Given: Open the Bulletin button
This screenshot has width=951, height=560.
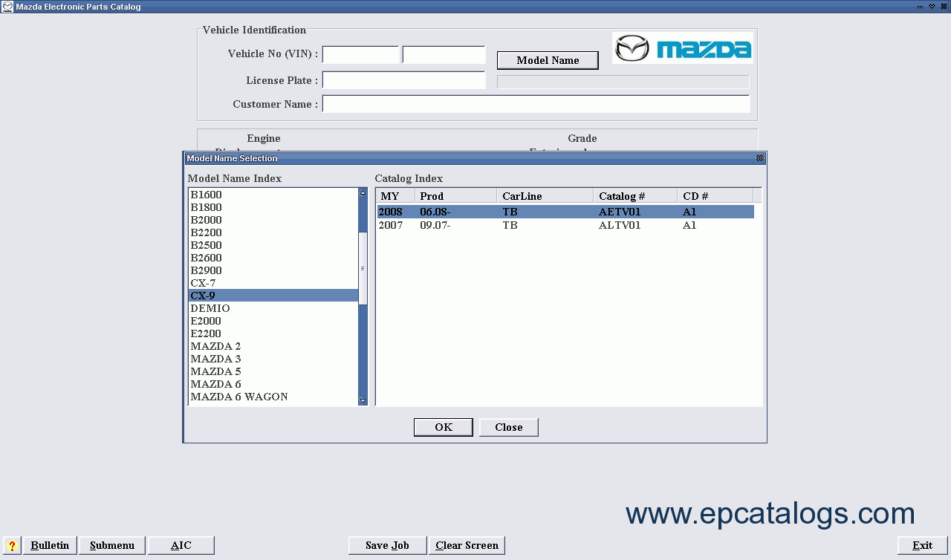Looking at the screenshot, I should [x=50, y=545].
